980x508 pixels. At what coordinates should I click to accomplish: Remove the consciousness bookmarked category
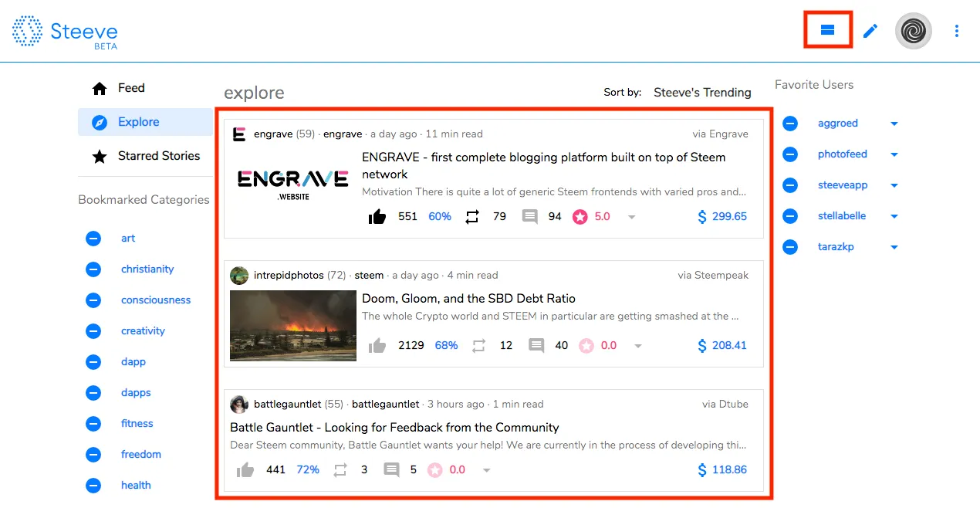[x=93, y=300]
